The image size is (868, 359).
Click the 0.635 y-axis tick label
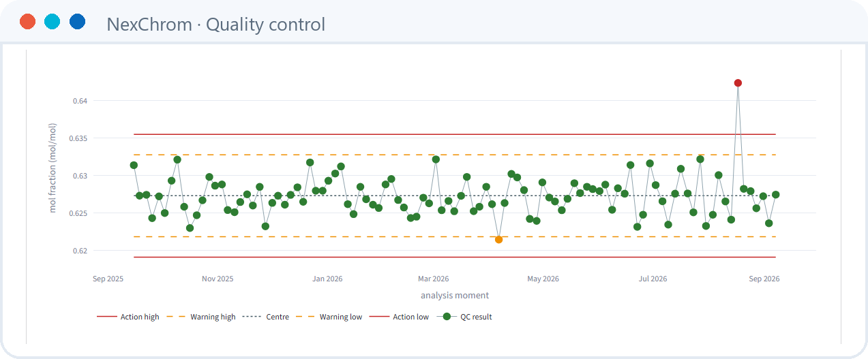pyautogui.click(x=78, y=138)
